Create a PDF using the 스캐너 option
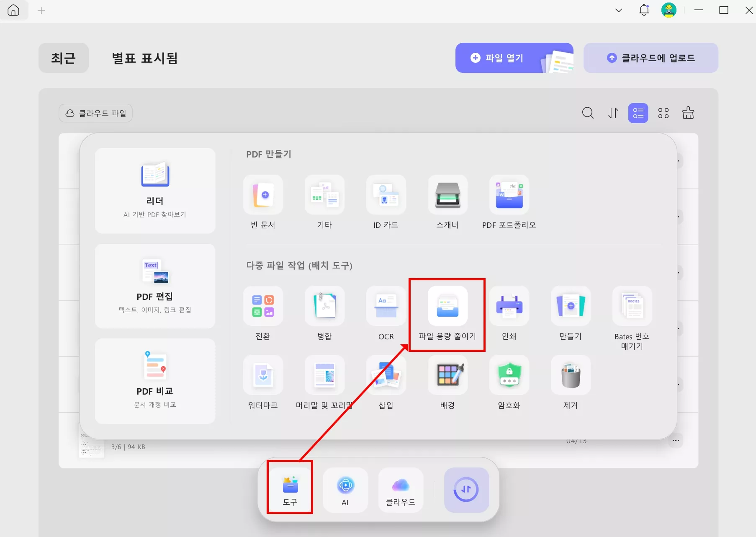756x537 pixels. [447, 202]
